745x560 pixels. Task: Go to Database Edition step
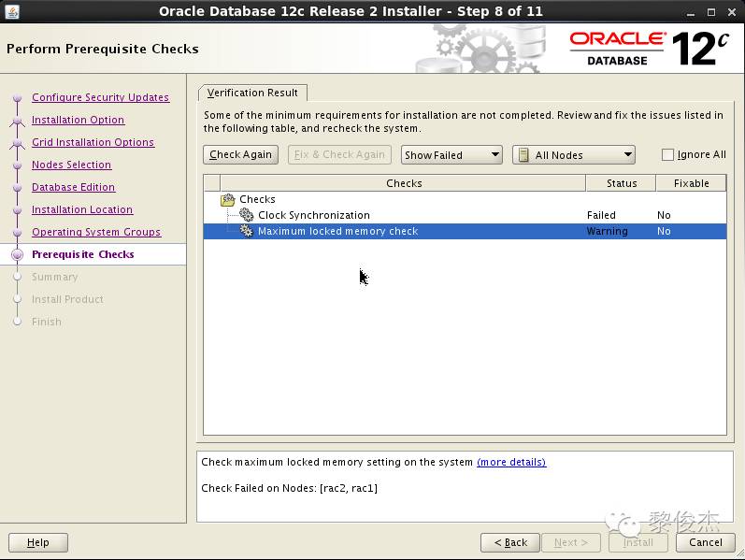pos(73,187)
